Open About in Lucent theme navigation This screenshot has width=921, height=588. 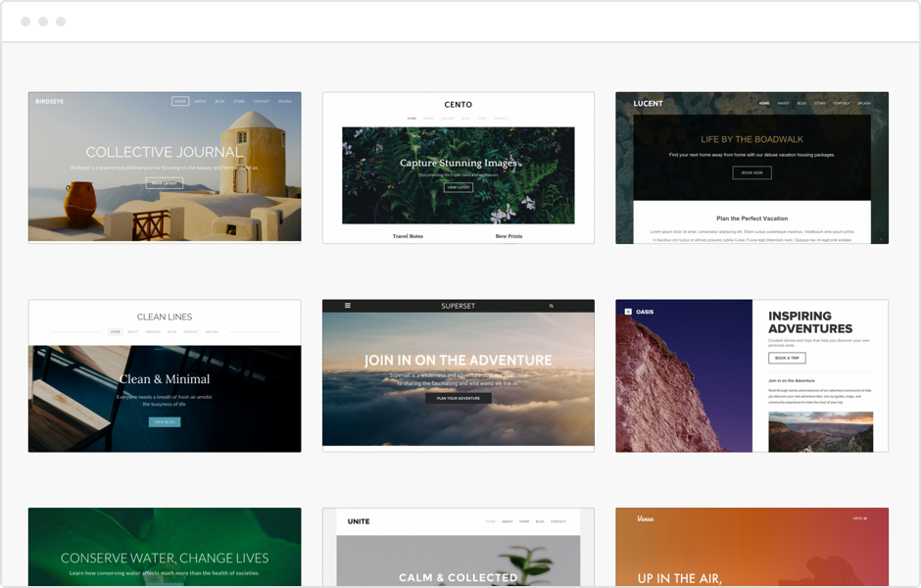[x=783, y=103]
